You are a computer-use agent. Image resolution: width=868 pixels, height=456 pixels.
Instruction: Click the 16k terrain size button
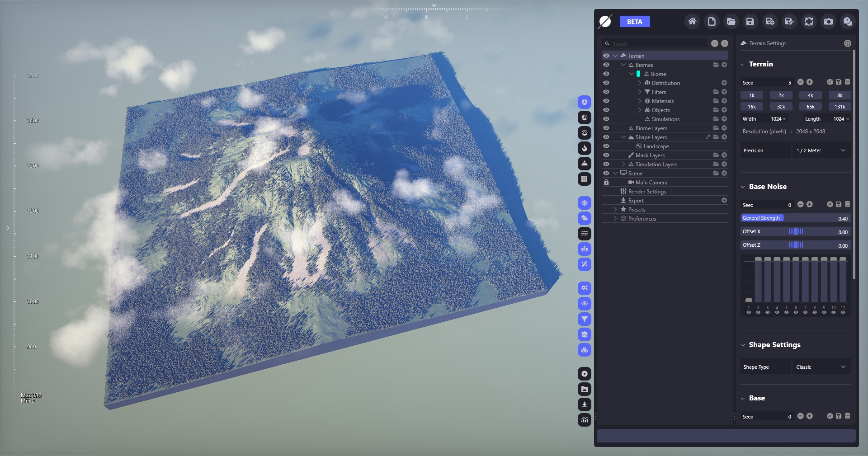tap(751, 107)
